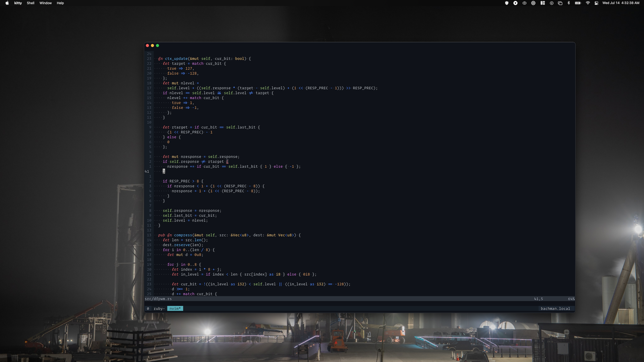
Task: Click the shield icon in menu bar
Action: point(507,3)
